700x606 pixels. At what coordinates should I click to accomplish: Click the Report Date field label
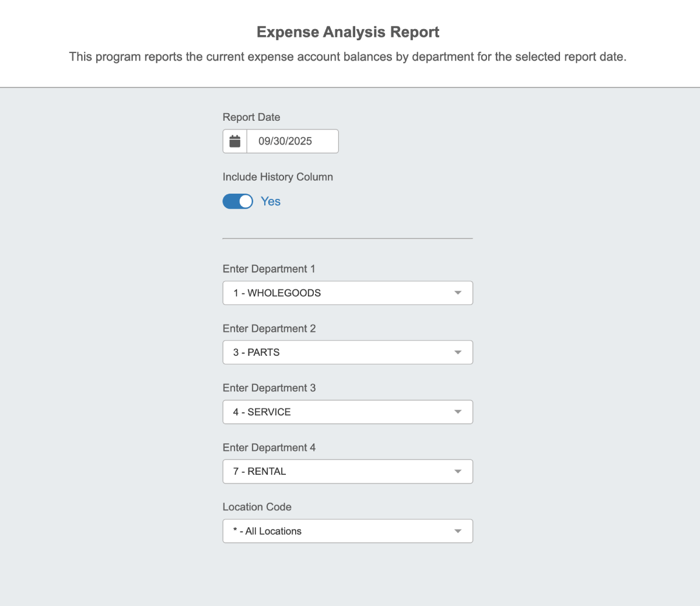point(251,117)
